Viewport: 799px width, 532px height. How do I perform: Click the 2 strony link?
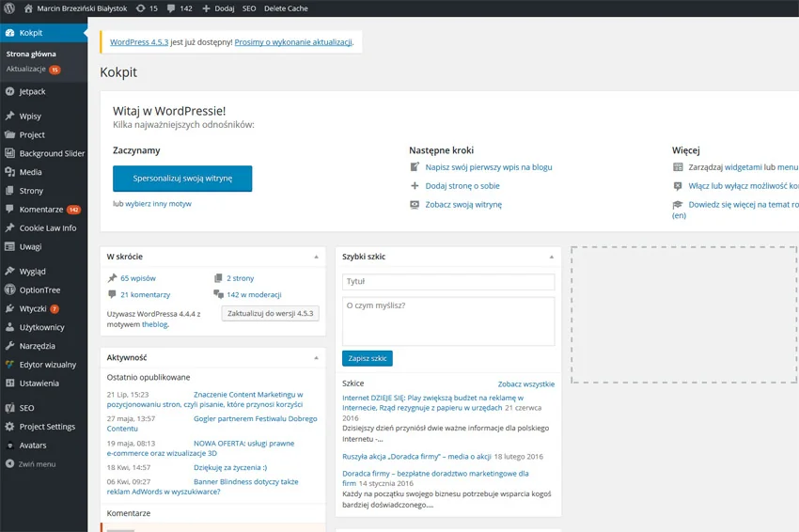(x=240, y=278)
